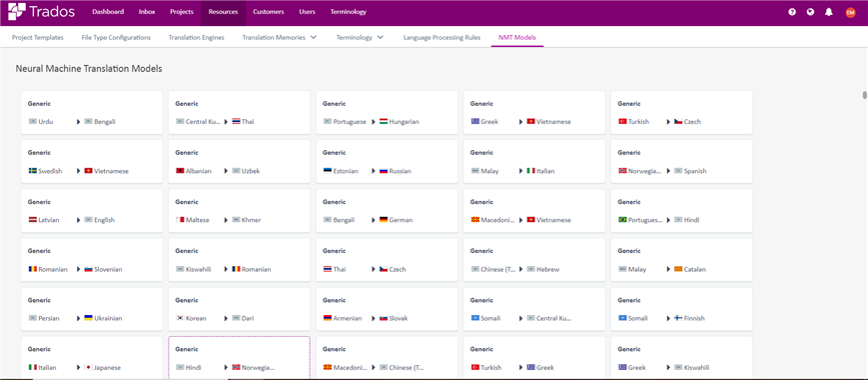Open the File Type Configurations tab
The width and height of the screenshot is (868, 380).
[x=116, y=38]
